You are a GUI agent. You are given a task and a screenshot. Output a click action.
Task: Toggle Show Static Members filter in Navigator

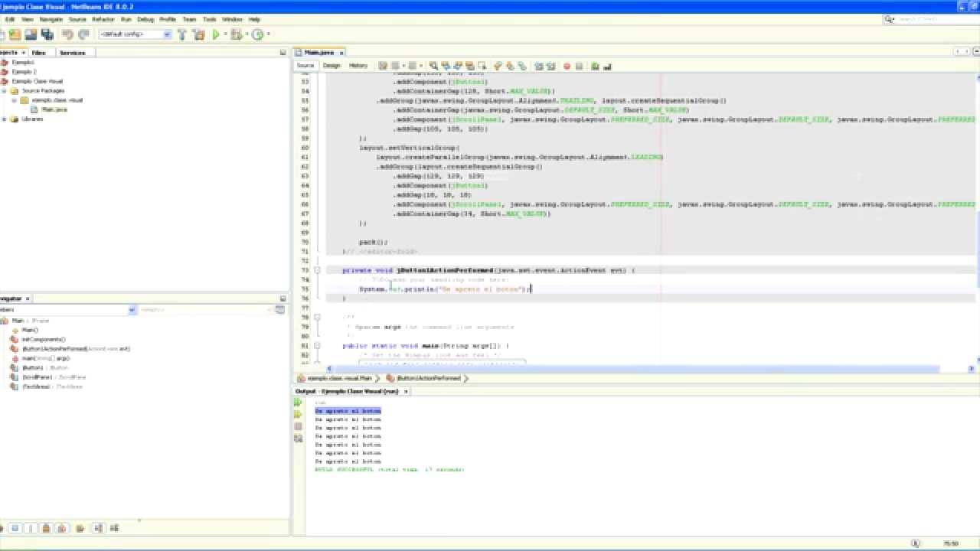pyautogui.click(x=31, y=528)
